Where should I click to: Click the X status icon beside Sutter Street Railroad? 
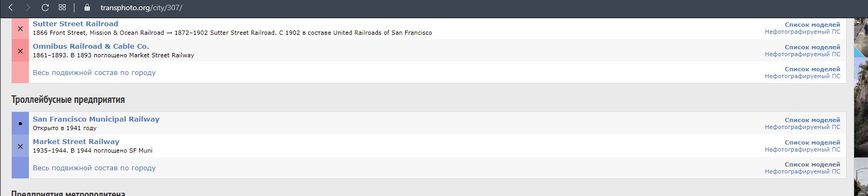click(20, 28)
